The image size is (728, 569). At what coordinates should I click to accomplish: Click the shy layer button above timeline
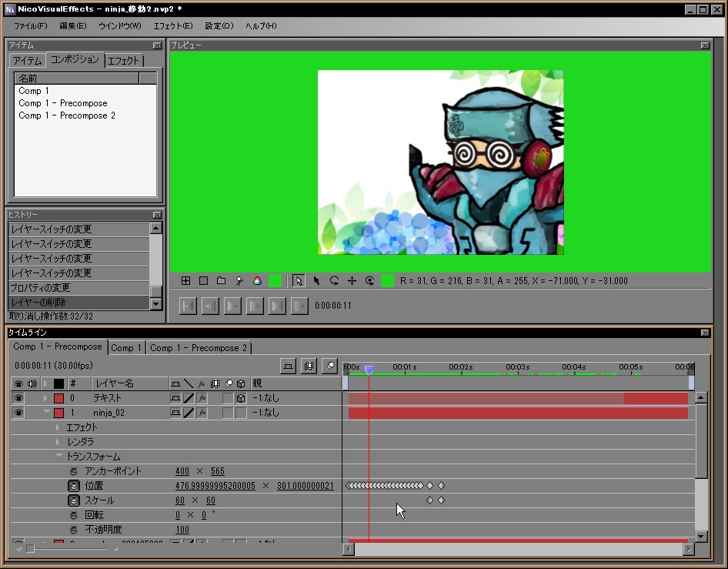[289, 366]
